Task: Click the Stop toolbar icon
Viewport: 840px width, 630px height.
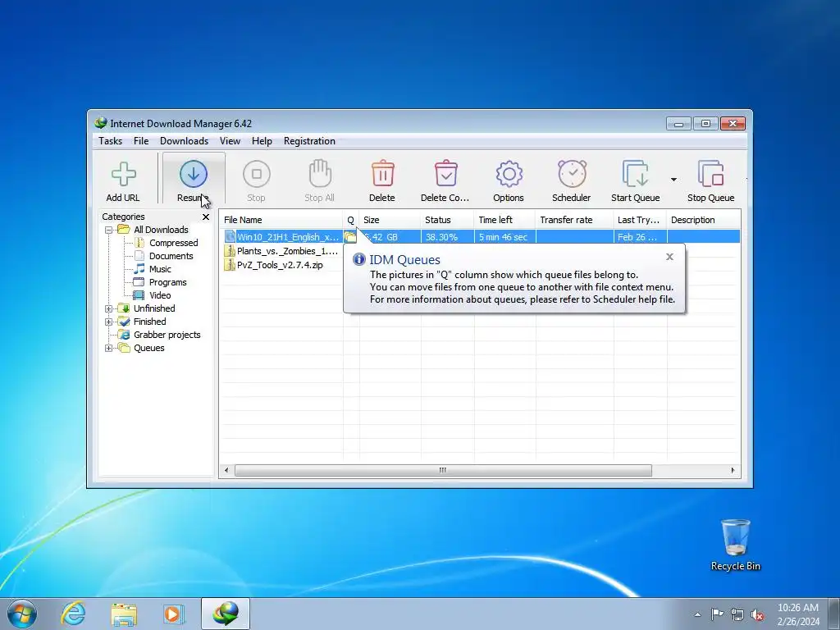Action: 256,174
